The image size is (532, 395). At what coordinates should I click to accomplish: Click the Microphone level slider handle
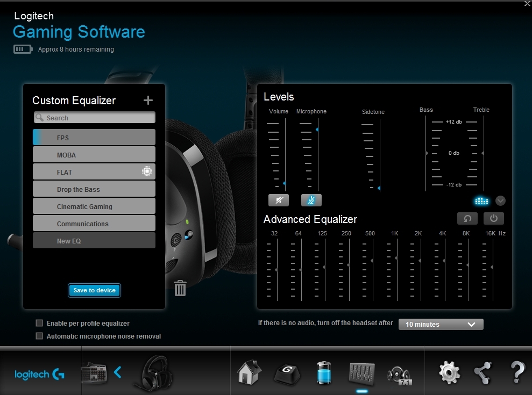click(317, 130)
